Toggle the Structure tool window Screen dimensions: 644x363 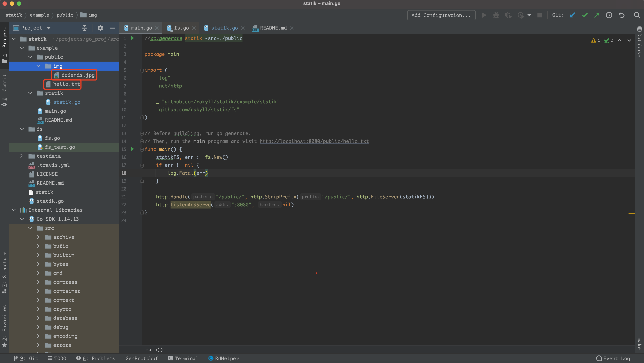[x=4, y=272]
